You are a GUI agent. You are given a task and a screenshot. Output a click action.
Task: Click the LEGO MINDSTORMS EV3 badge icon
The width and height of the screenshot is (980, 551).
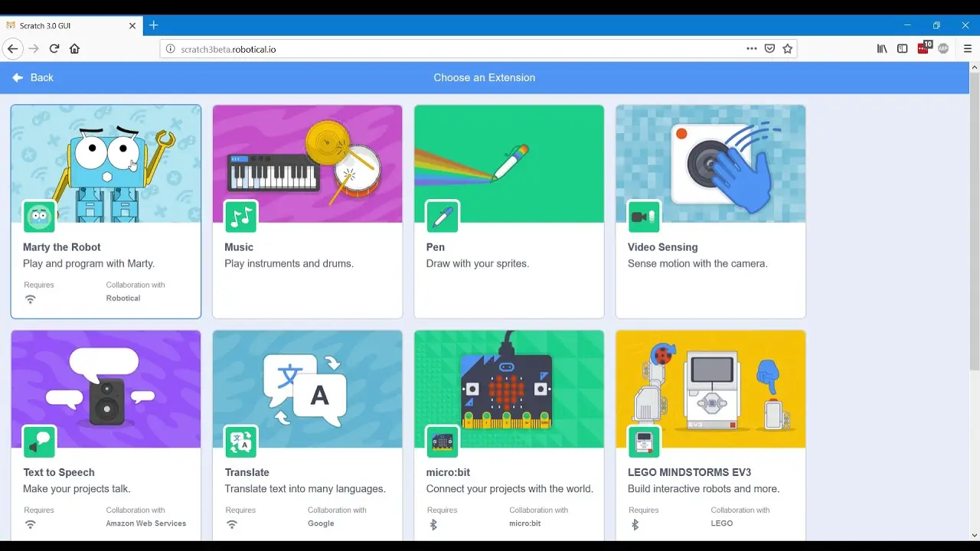(x=644, y=442)
